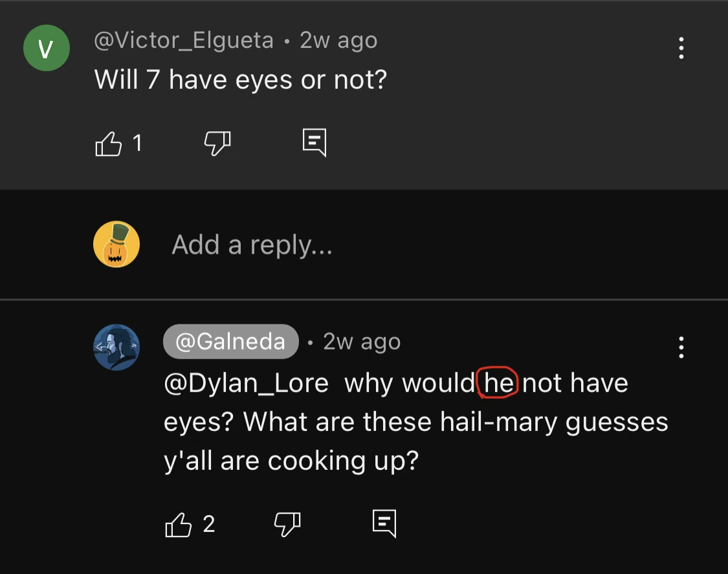This screenshot has width=728, height=574.
Task: Open three-dot menu for Galneda's reply
Action: coord(681,348)
